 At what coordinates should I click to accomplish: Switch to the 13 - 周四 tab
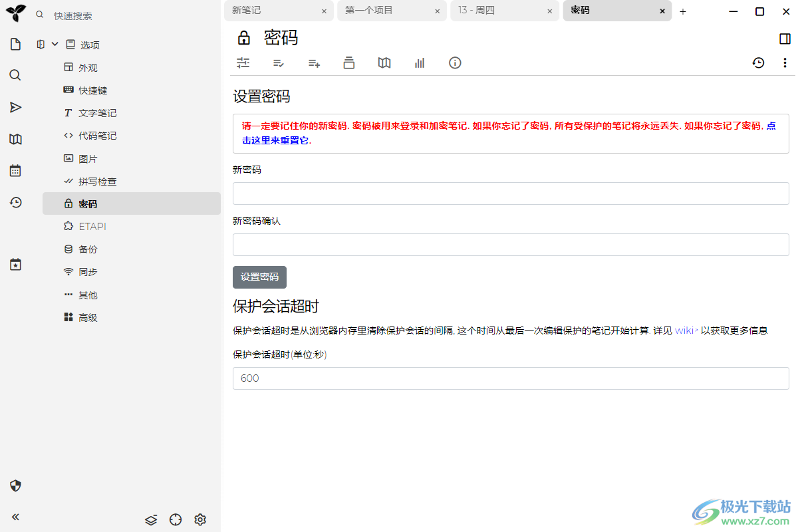pos(504,11)
